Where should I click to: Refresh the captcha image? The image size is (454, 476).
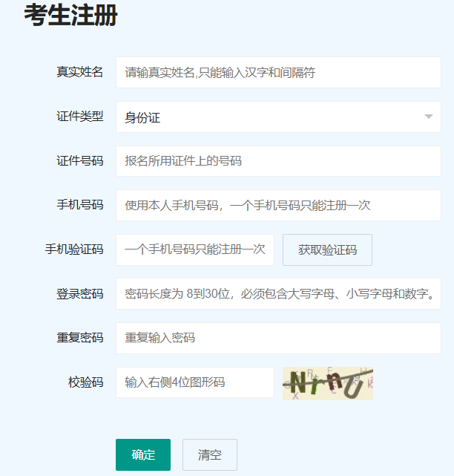tap(327, 383)
